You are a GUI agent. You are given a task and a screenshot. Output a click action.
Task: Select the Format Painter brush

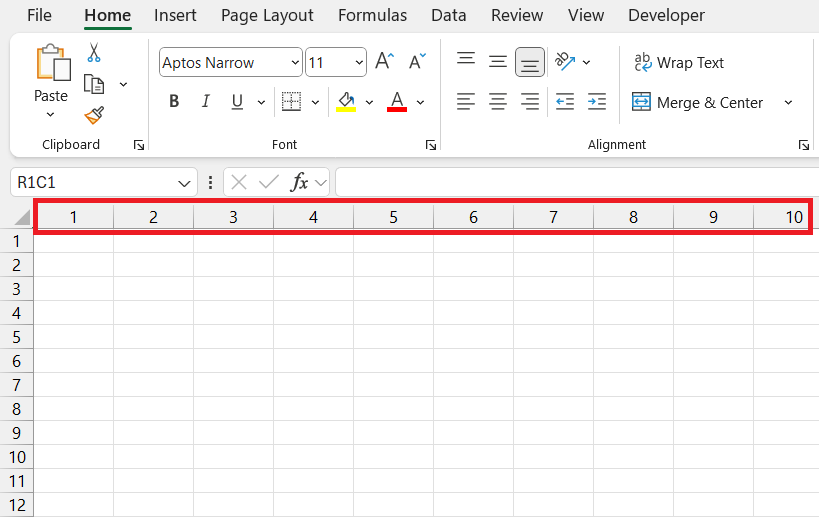(94, 115)
